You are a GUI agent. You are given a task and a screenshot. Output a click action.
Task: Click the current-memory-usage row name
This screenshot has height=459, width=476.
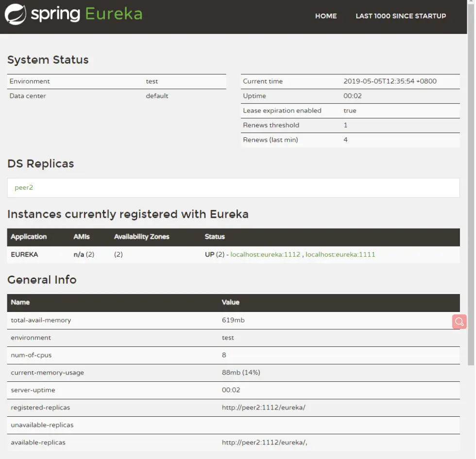[x=48, y=373]
